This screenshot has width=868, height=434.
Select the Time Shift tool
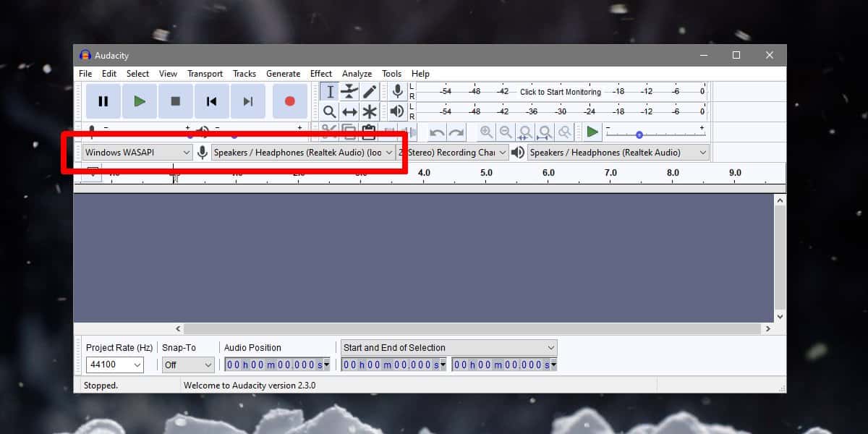point(350,111)
